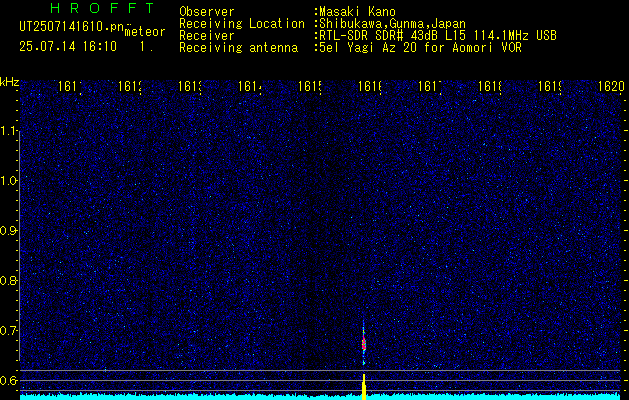Click the 0.9 frequency axis label
Image resolution: width=629 pixels, height=400 pixels.
tap(9, 231)
